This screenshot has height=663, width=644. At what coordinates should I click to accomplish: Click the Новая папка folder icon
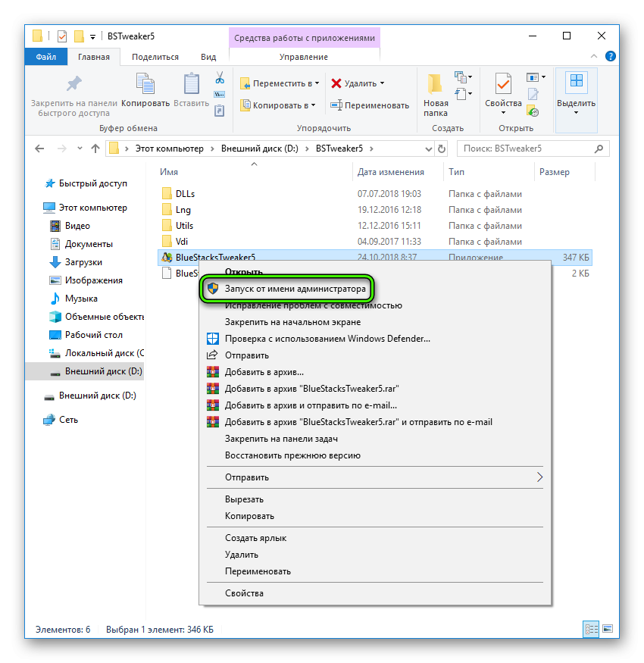435,83
